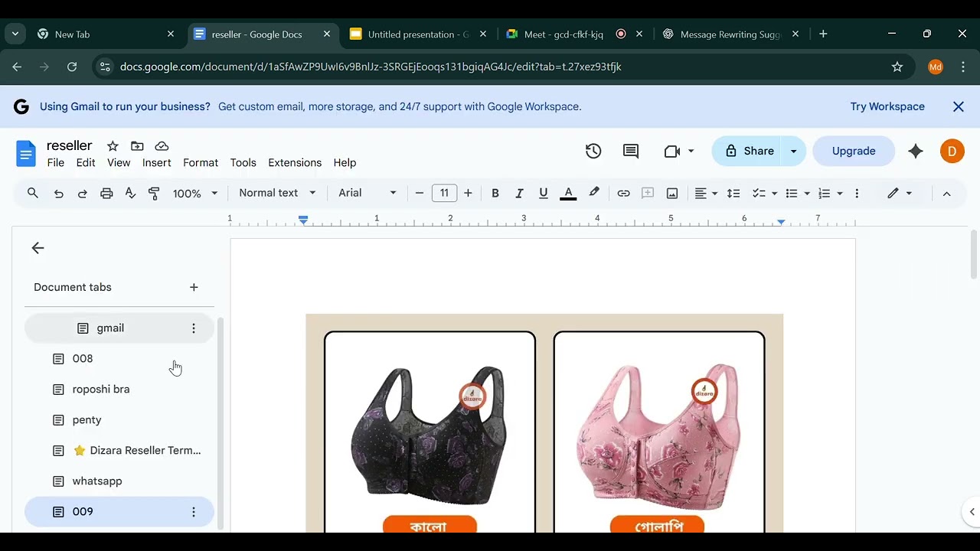
Task: Activate the paint format tool
Action: [154, 194]
